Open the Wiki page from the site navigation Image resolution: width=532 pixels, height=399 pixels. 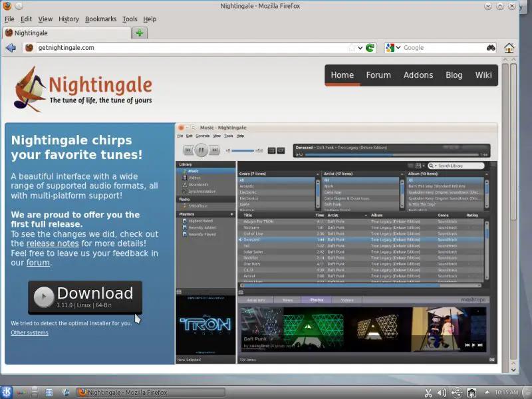483,75
